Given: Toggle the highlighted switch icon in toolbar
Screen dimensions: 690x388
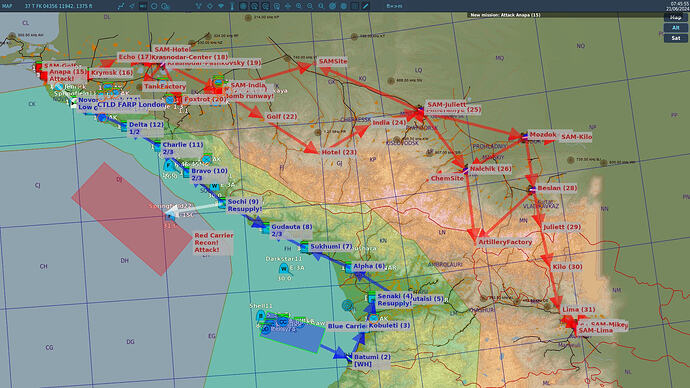Looking at the screenshot, I should [x=143, y=6].
